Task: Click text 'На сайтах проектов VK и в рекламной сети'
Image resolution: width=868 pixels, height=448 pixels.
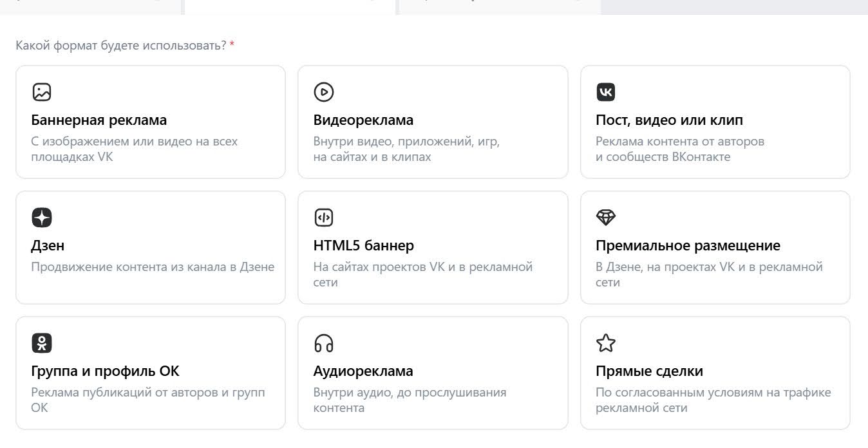Action: click(423, 274)
